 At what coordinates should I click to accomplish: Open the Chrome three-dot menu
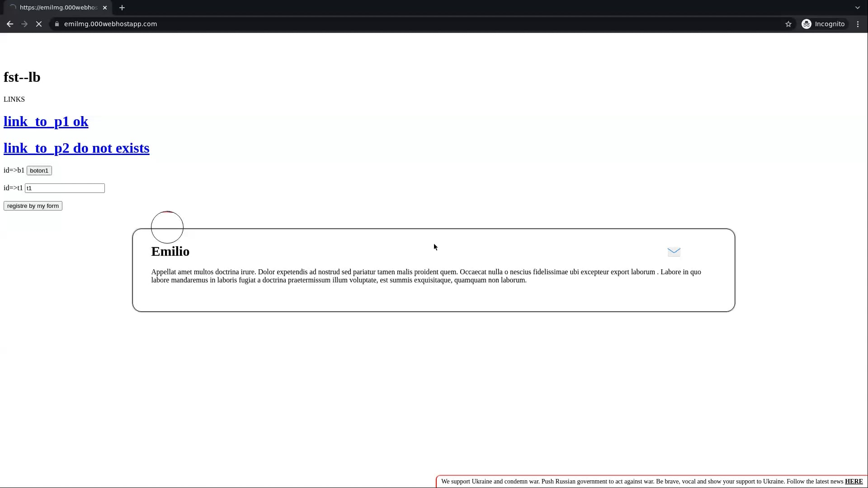(858, 24)
